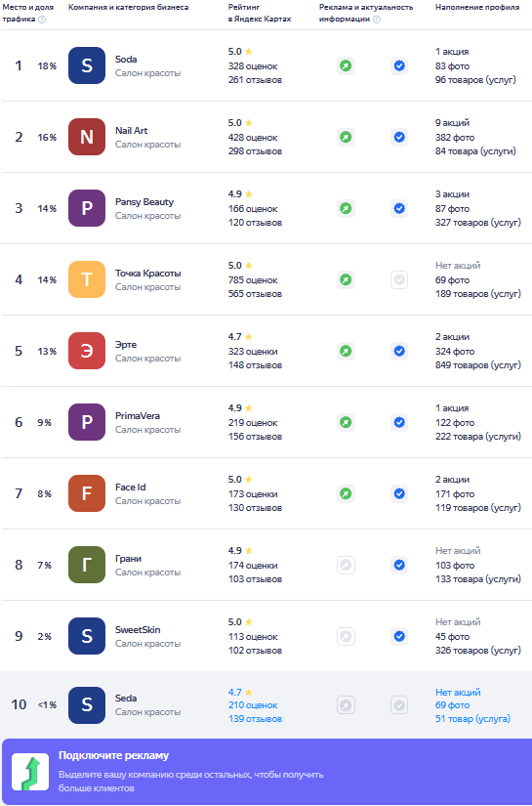
Task: Open the Soda company avatar
Action: tap(87, 65)
